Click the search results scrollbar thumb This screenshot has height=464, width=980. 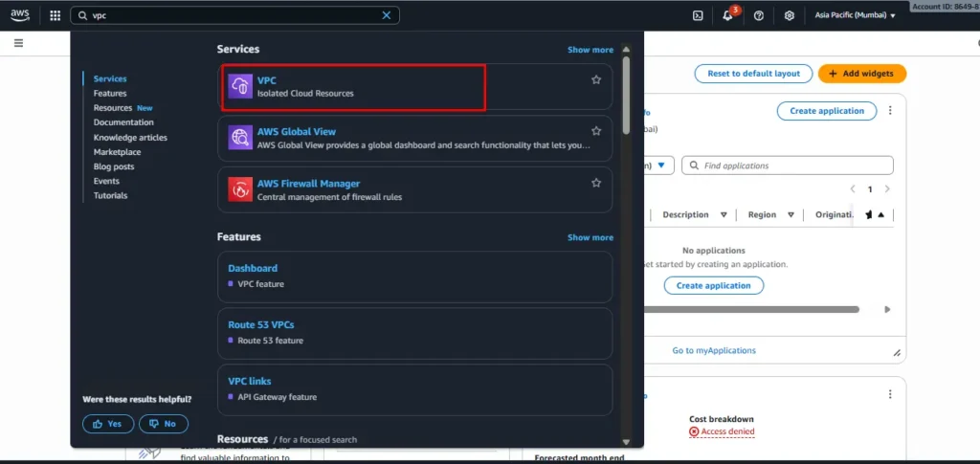point(626,95)
